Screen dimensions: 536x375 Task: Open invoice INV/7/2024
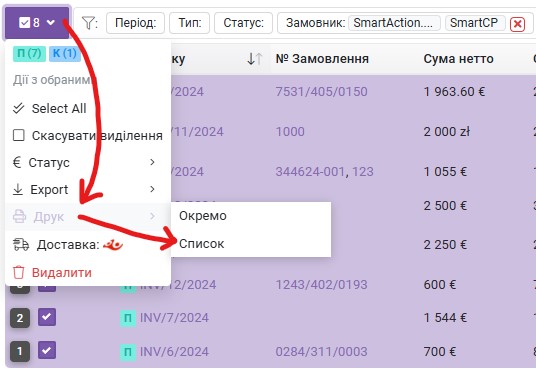pyautogui.click(x=174, y=318)
